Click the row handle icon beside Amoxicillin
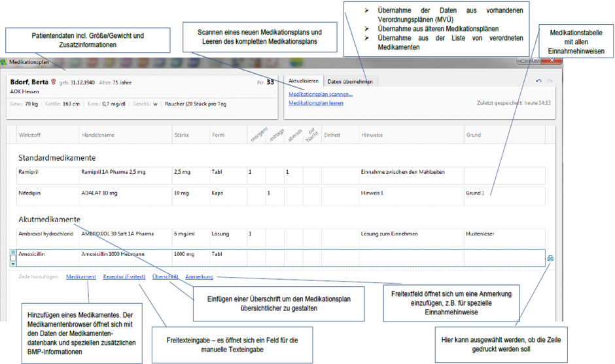615x364 pixels. click(13, 252)
